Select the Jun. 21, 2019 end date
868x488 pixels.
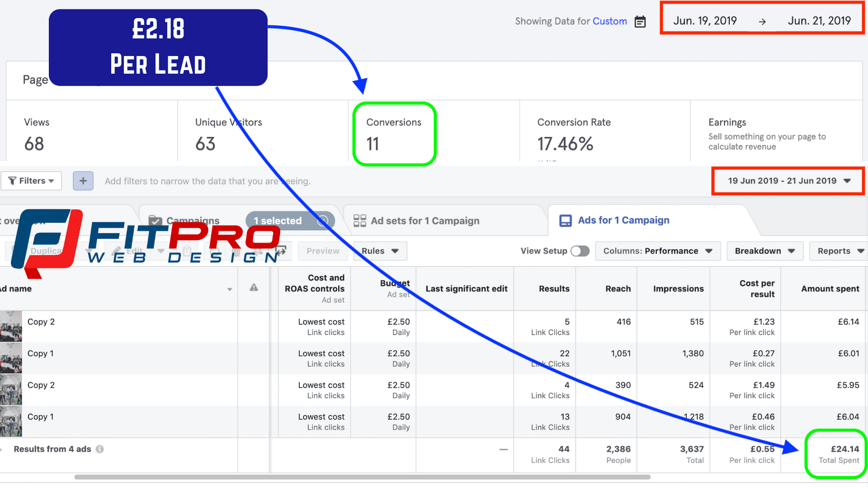pyautogui.click(x=819, y=21)
